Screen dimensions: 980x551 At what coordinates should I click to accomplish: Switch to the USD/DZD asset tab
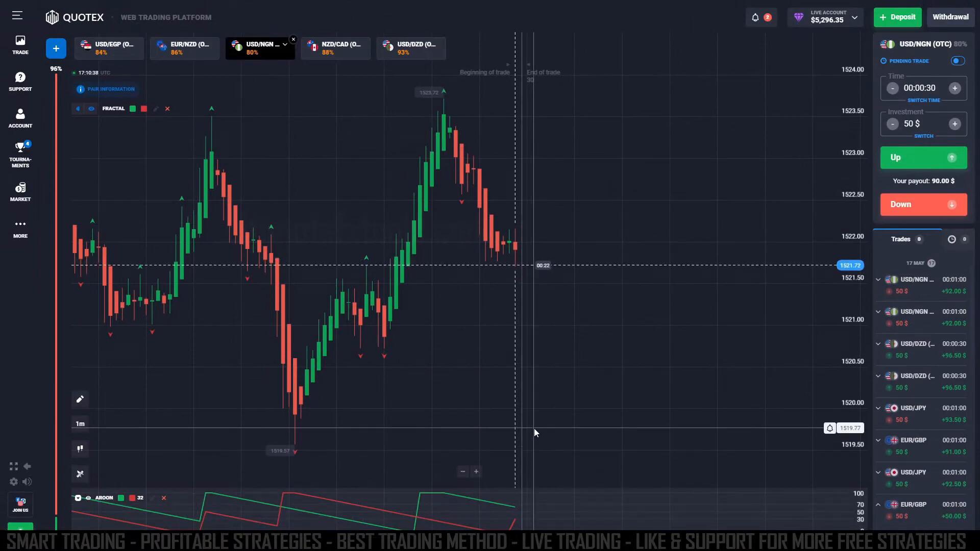(x=411, y=48)
